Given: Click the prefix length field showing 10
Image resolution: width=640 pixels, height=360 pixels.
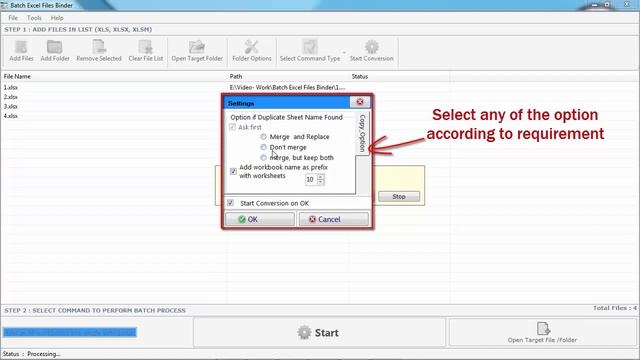Looking at the screenshot, I should (x=311, y=180).
